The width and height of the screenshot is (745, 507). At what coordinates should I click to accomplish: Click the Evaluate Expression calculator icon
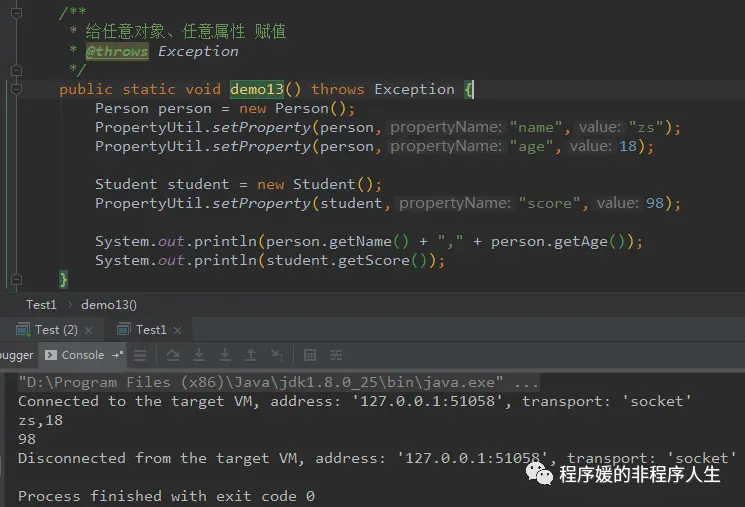pos(310,355)
